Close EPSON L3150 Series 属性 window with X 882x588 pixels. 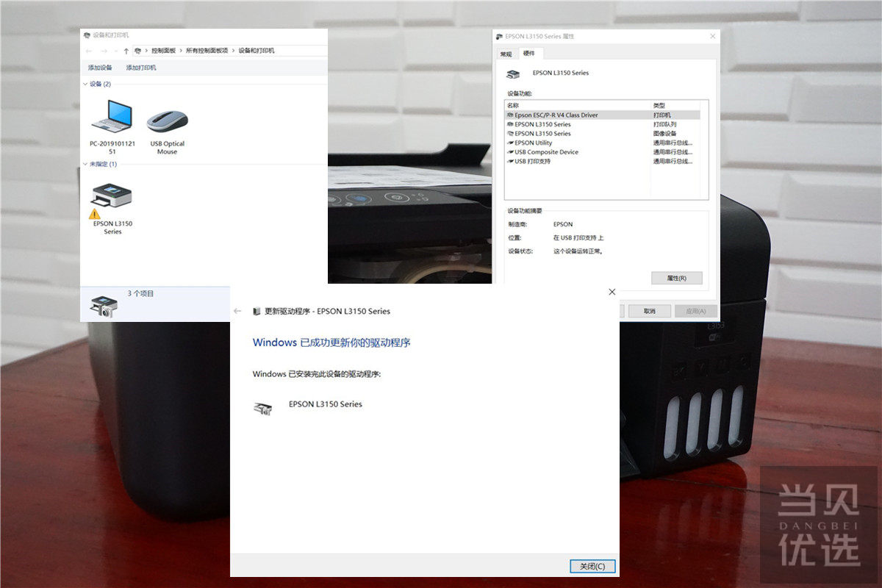[712, 35]
